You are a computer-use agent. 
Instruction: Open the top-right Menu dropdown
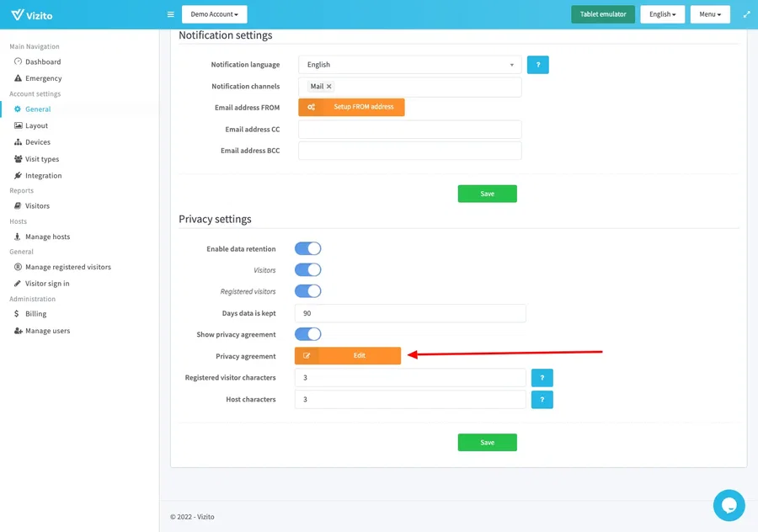pos(709,14)
